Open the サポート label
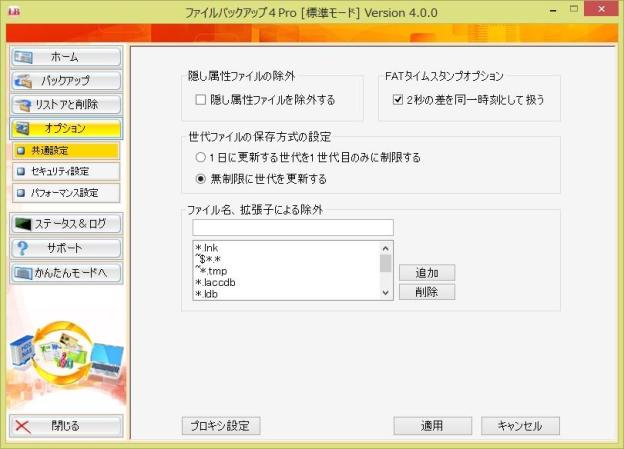This screenshot has width=624, height=449. 64,248
